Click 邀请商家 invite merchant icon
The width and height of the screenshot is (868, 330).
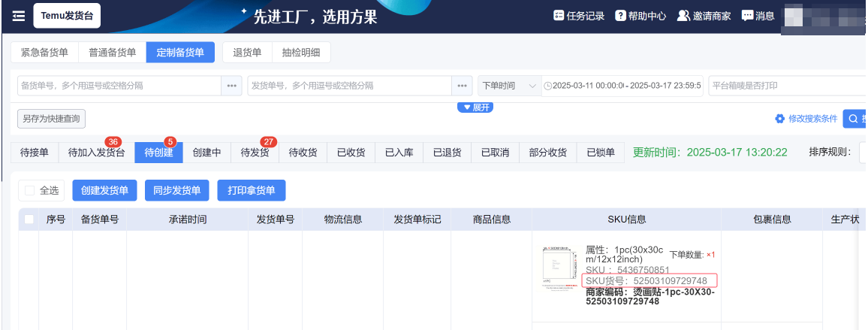coord(683,16)
